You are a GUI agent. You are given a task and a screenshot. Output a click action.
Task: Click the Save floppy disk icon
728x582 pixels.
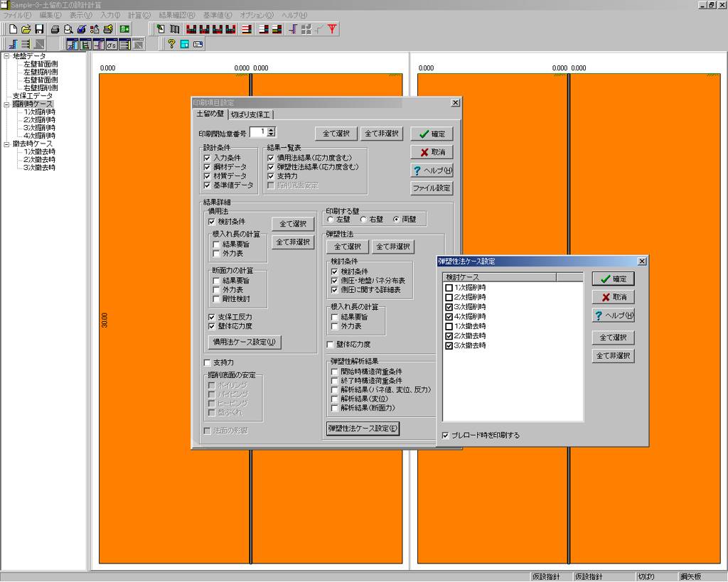(x=39, y=29)
